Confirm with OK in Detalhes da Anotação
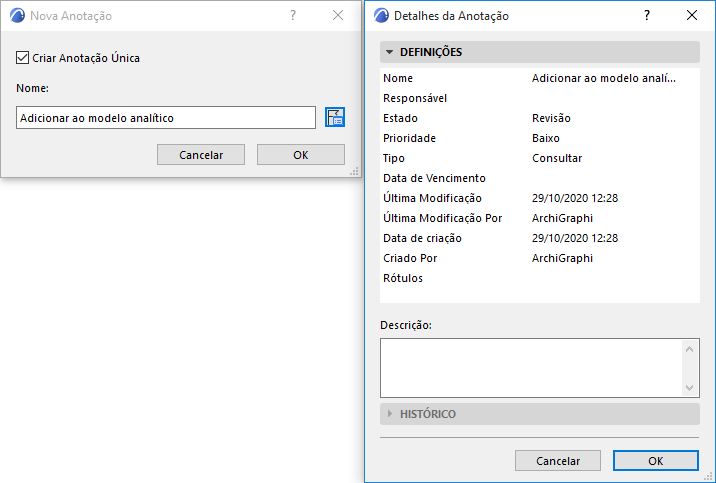The image size is (716, 483). click(x=655, y=461)
